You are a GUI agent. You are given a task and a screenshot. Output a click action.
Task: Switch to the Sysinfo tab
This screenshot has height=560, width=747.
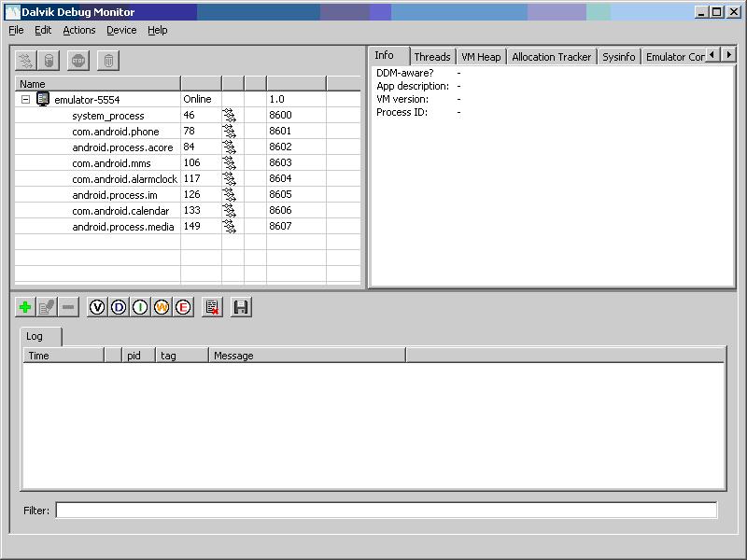[619, 57]
